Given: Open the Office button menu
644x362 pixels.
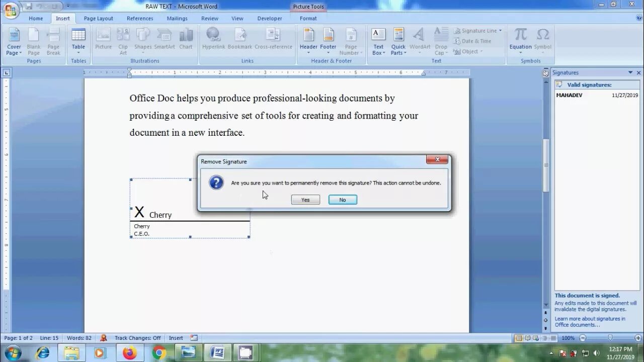Looking at the screenshot, I should point(10,10).
